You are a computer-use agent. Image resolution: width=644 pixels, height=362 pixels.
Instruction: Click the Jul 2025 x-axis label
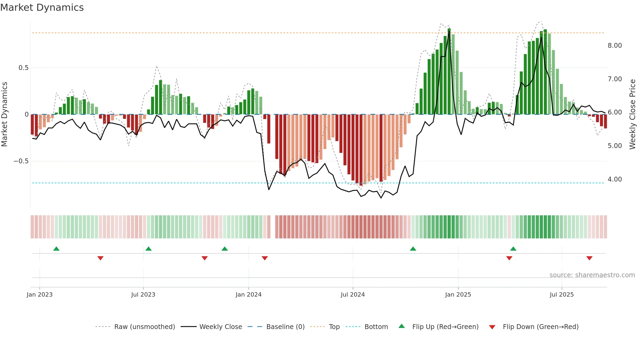pyautogui.click(x=562, y=295)
